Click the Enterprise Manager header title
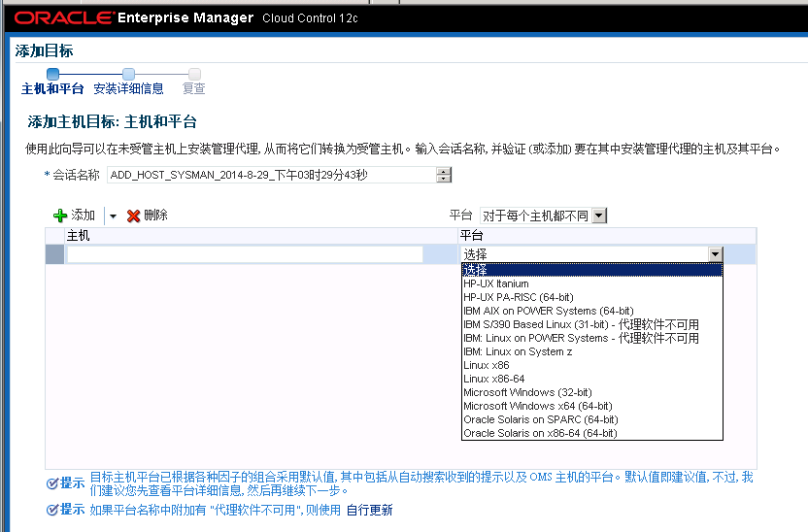Viewport: 808px width, 532px height. tap(185, 17)
